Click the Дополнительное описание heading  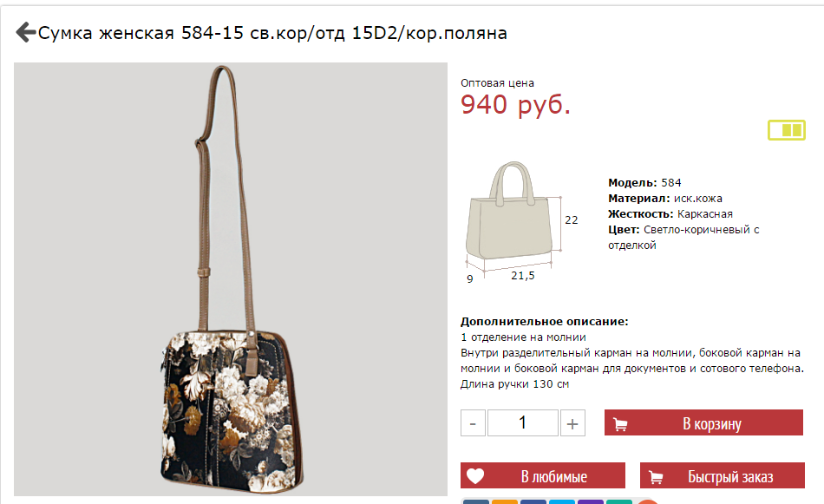(x=545, y=321)
